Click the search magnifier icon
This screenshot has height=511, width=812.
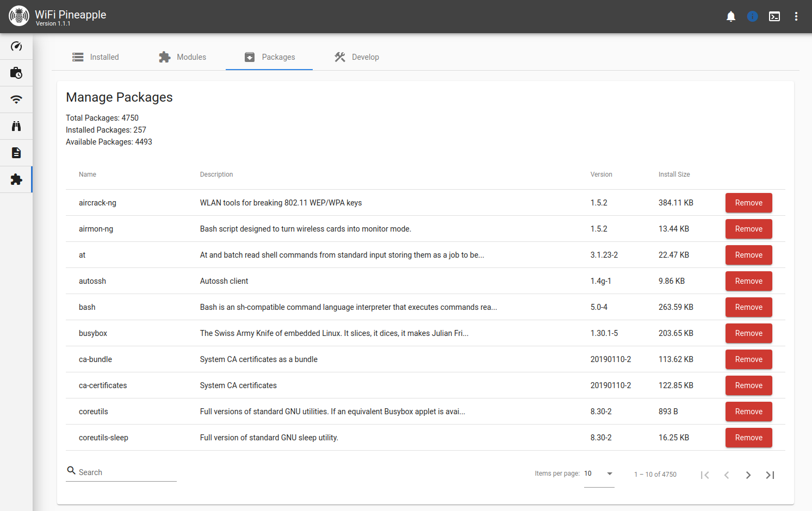tap(71, 471)
